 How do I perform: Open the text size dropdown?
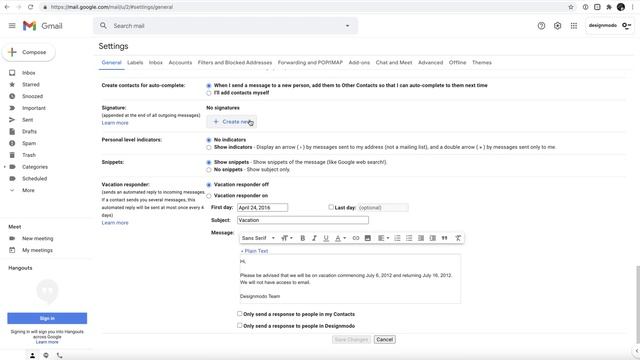pyautogui.click(x=287, y=238)
